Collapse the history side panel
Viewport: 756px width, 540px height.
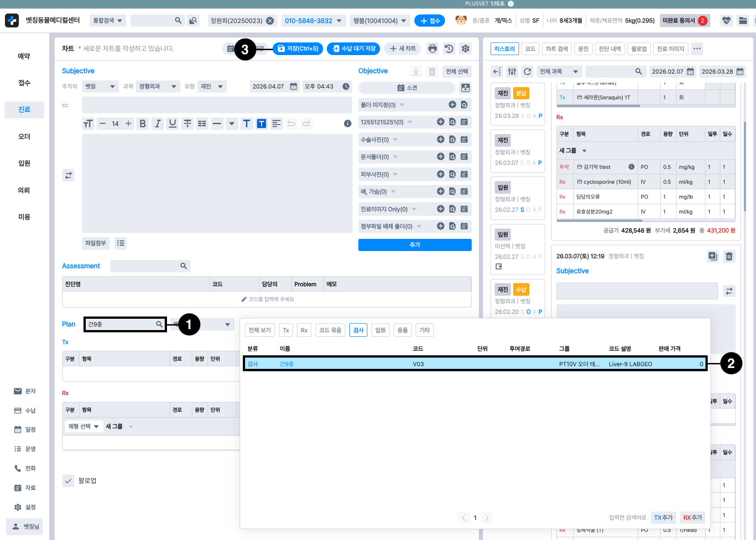pos(497,71)
